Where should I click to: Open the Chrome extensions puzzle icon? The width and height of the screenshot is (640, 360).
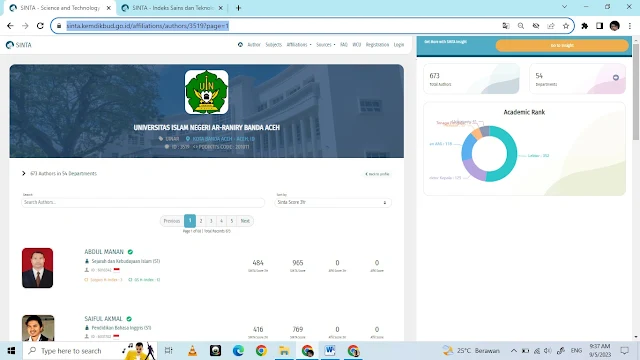tap(584, 26)
